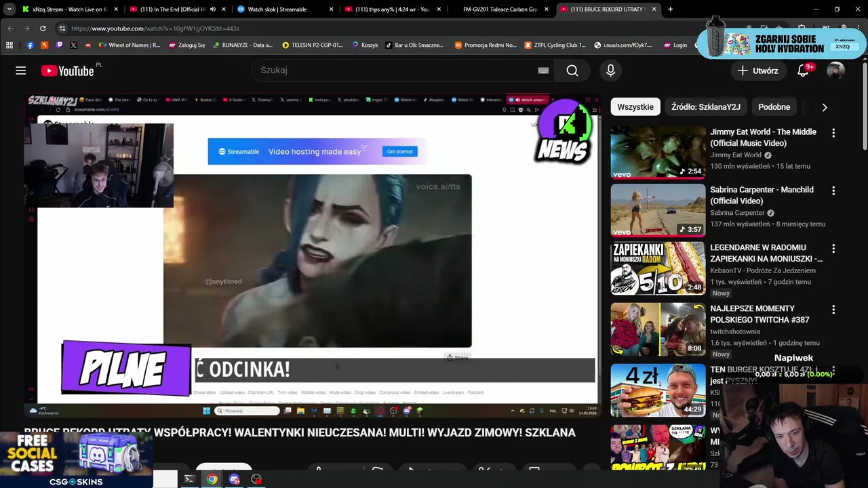Open options menu for Najlepsze Momenty video
This screenshot has width=868, height=488.
pyautogui.click(x=833, y=310)
